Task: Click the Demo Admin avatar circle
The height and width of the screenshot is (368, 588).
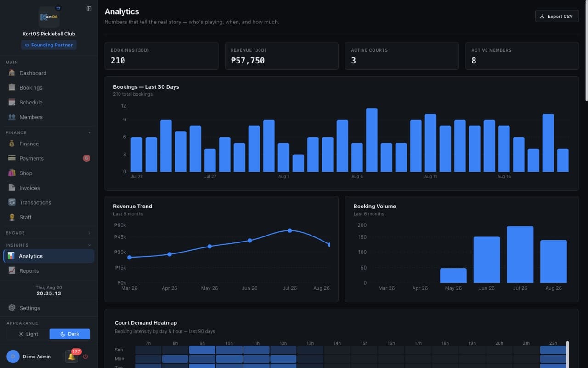Action: [x=13, y=356]
